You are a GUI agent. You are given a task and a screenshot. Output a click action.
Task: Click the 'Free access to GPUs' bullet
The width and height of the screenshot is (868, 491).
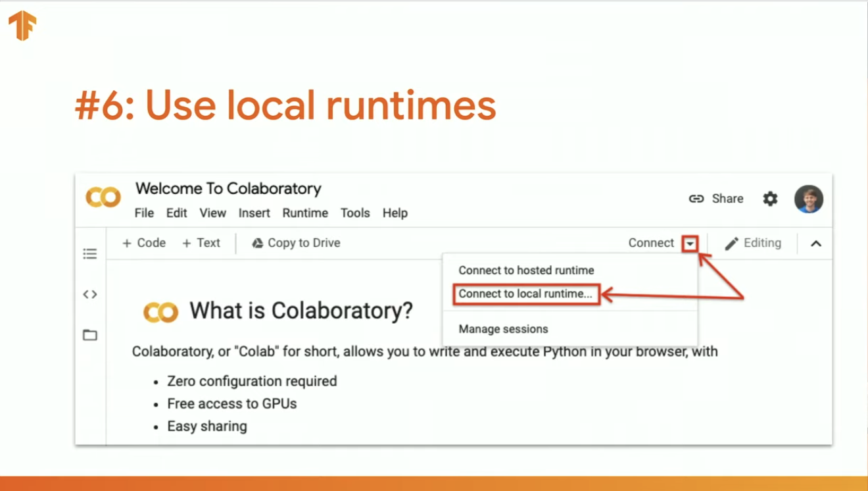pos(232,403)
